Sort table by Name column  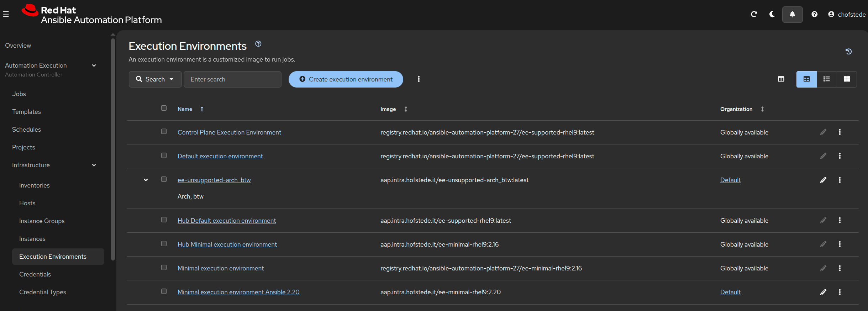(x=190, y=109)
